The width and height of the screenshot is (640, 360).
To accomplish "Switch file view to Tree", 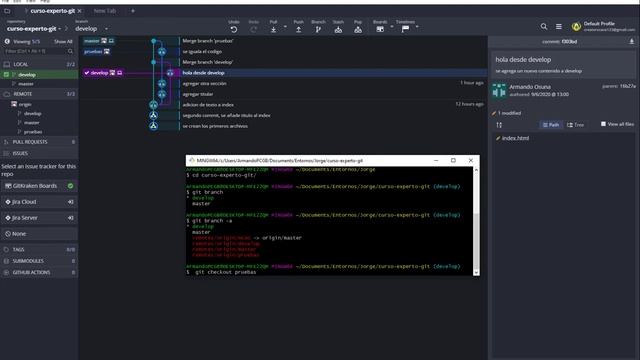I will [x=576, y=125].
